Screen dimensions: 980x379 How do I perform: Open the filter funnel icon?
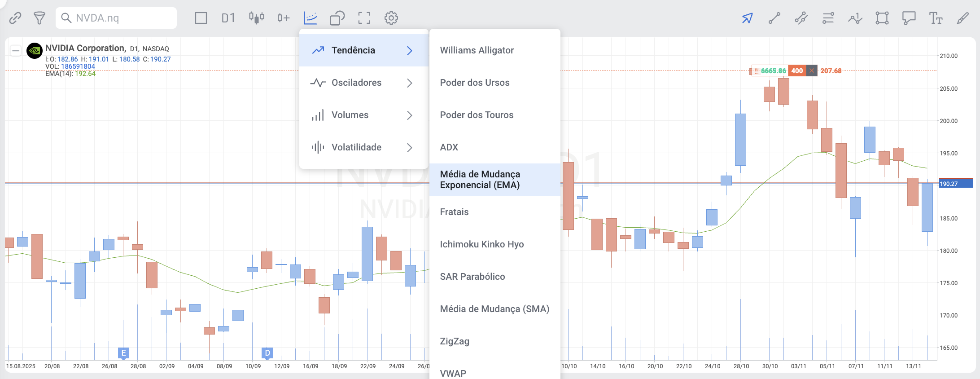(39, 18)
